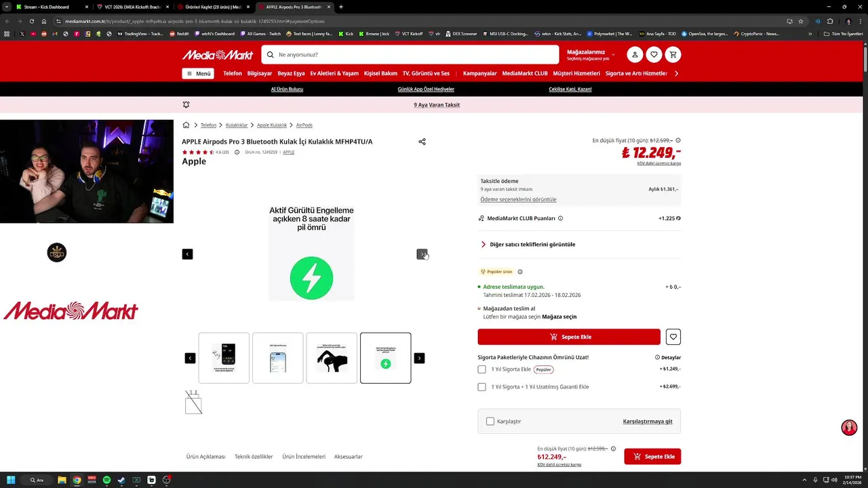The image size is (868, 488).
Task: Open Spotify from the Windows taskbar
Action: click(106, 480)
